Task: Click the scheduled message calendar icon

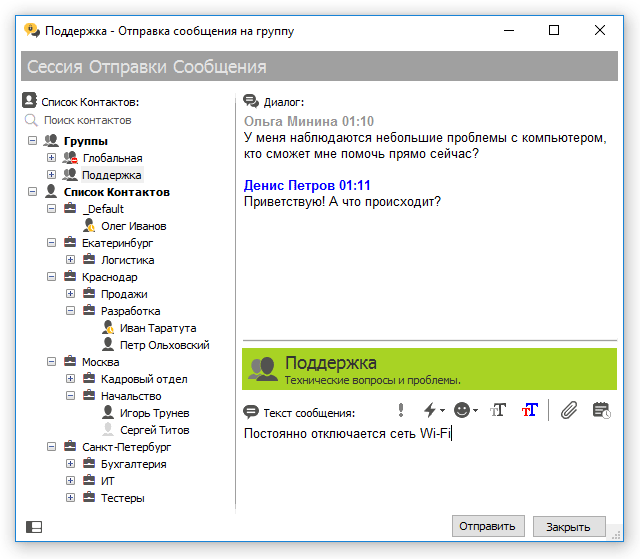Action: tap(602, 410)
